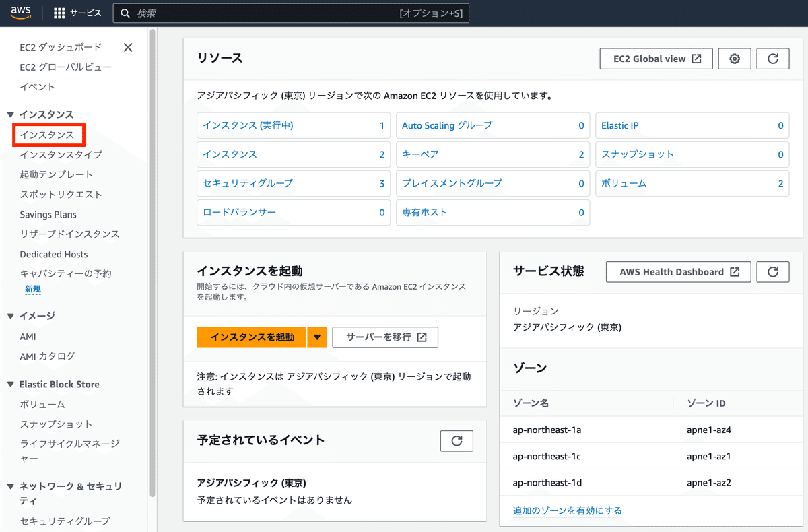The image size is (808, 532).
Task: Open セキュリティグループ in the sidebar
Action: pyautogui.click(x=65, y=521)
